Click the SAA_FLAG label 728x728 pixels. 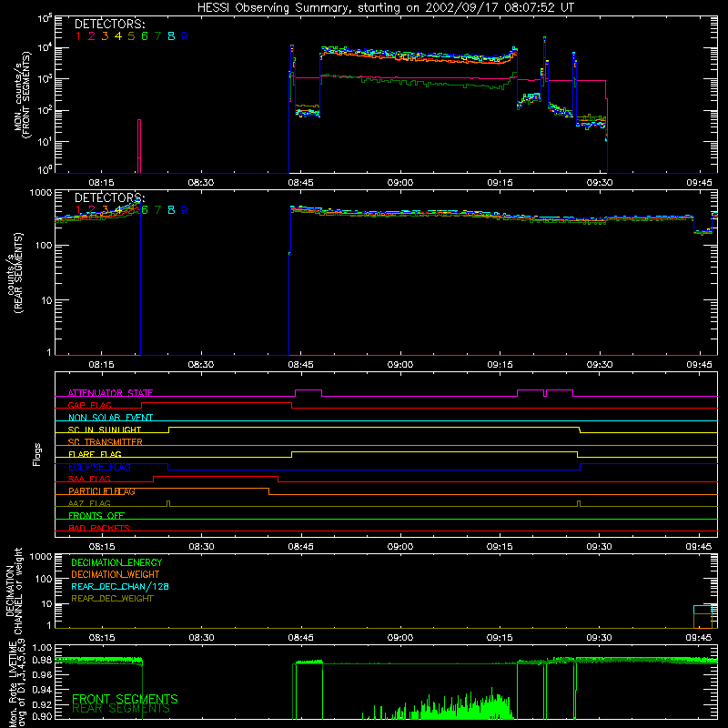[89, 480]
